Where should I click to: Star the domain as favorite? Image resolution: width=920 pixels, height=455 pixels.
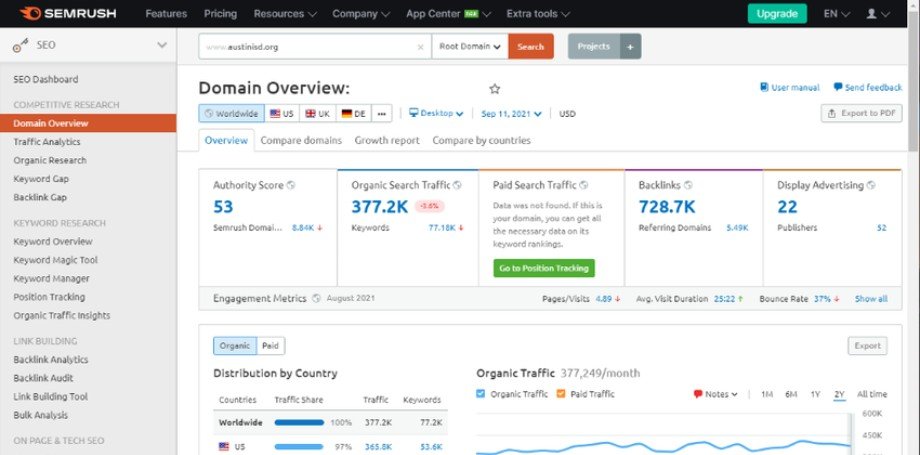(x=494, y=89)
